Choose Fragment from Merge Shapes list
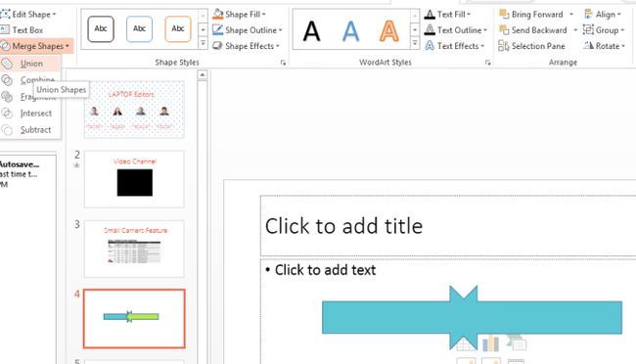 30,97
